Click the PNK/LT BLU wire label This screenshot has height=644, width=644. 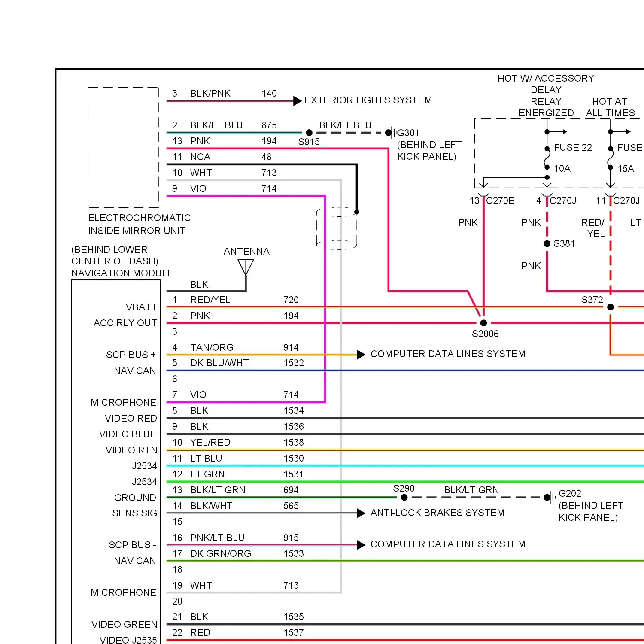coord(217,538)
